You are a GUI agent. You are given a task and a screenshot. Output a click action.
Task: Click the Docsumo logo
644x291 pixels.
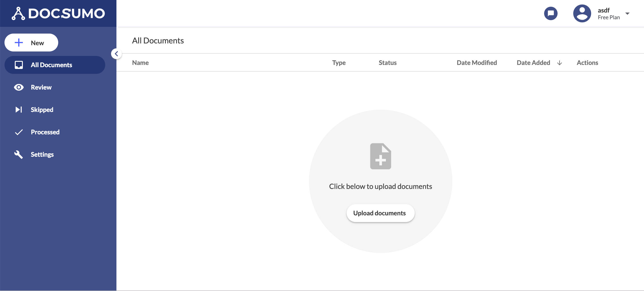58,13
